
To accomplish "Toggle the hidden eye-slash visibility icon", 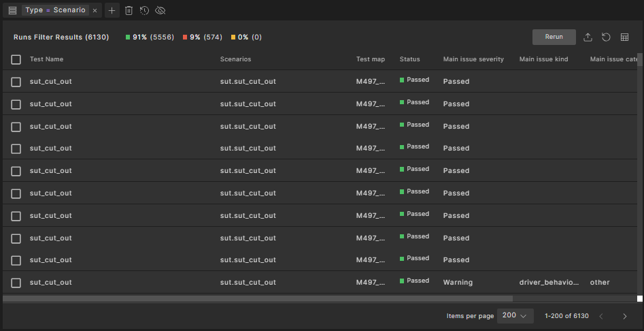I will (160, 10).
